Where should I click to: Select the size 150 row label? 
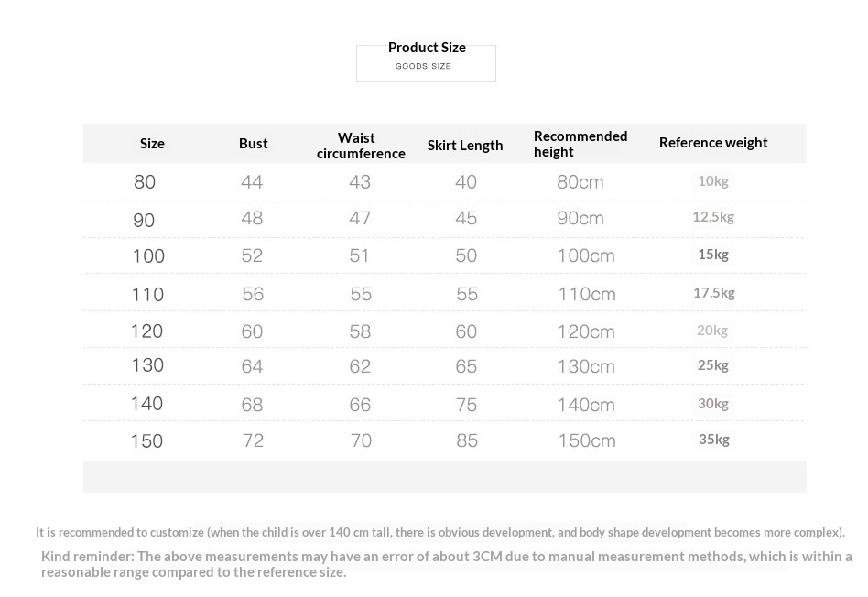[146, 441]
